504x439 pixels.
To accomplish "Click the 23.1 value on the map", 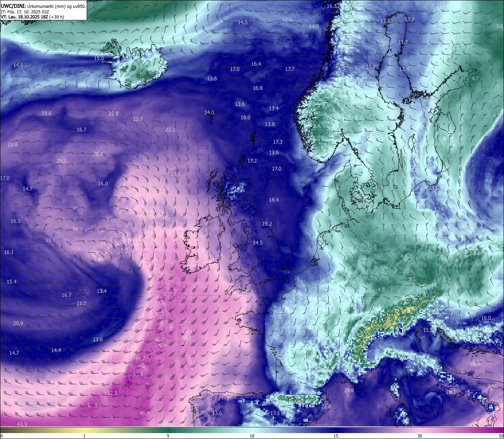I will (170, 130).
